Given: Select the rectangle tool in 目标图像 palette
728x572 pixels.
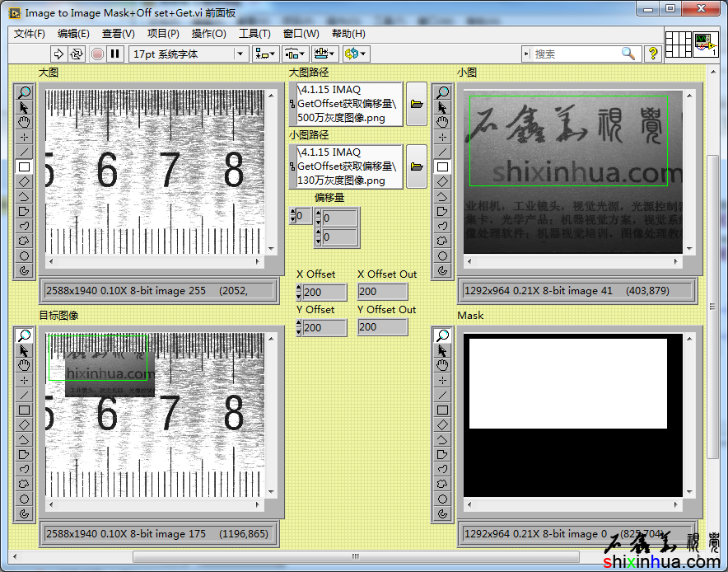Looking at the screenshot, I should point(24,410).
